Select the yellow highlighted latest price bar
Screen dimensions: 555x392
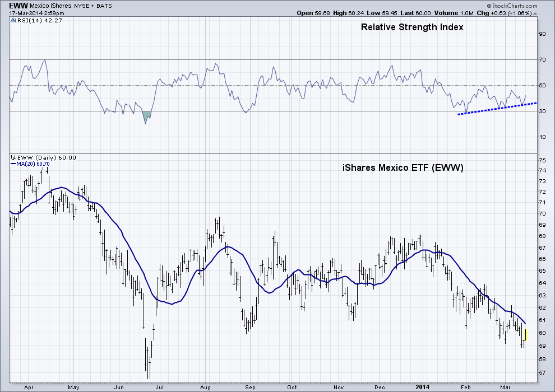[x=526, y=335]
